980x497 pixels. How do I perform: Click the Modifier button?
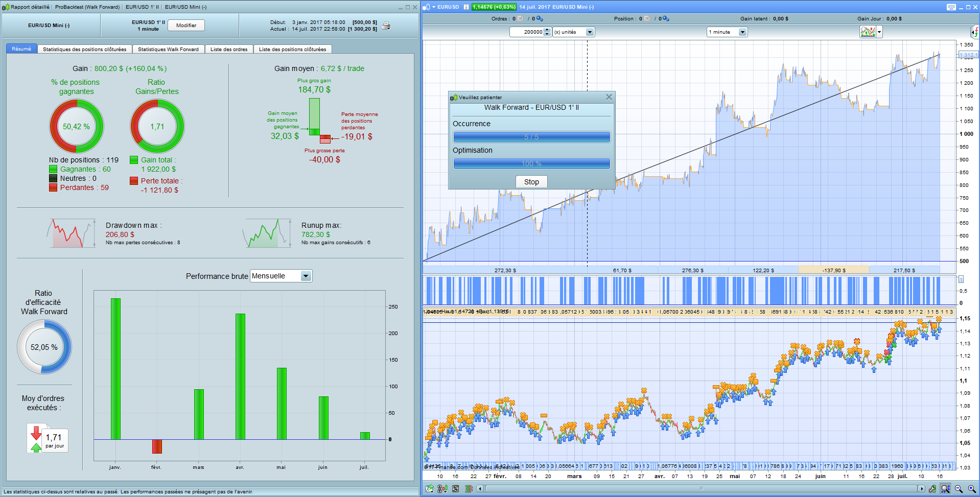[186, 26]
